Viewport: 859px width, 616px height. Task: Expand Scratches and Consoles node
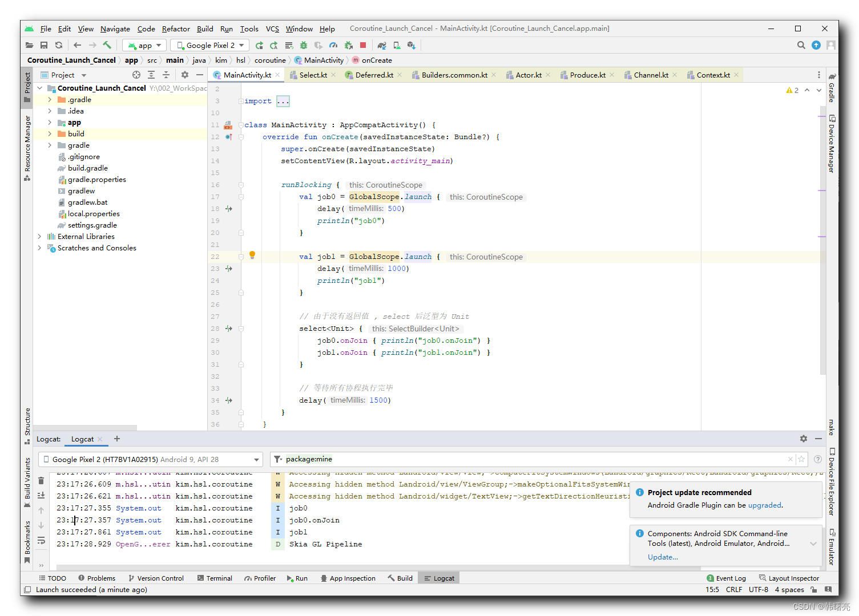[x=39, y=248]
